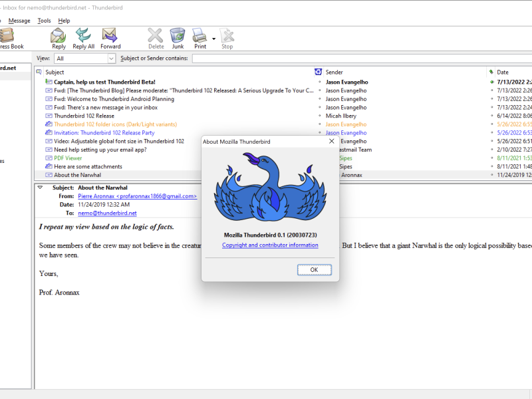Toggle flag on 'Thunderbird 102 Release' row
Screen dimensions: 532x399
click(x=491, y=116)
